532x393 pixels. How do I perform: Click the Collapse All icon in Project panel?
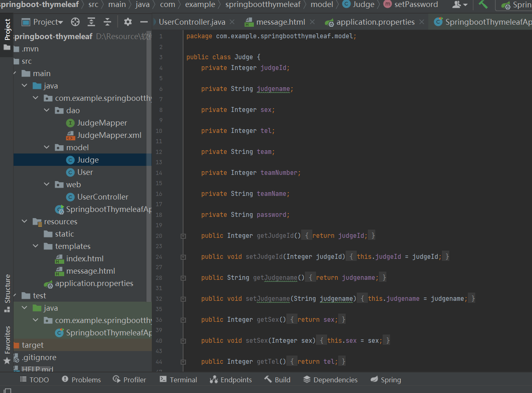[x=107, y=22]
